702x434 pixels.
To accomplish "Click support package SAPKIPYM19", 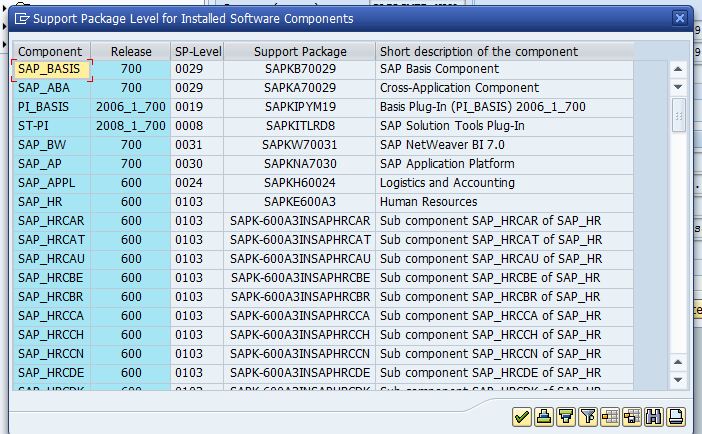I will pos(300,107).
